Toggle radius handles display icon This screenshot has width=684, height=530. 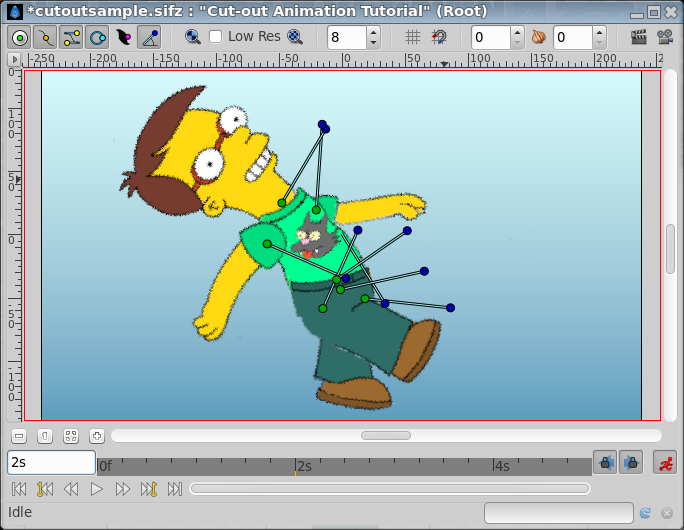pyautogui.click(x=97, y=38)
